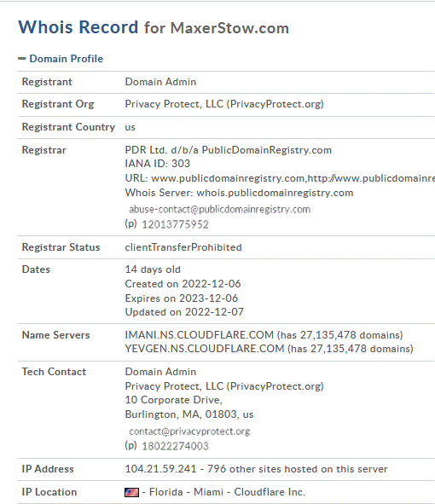435x504 pixels.
Task: Click the IP Location label
Action: coord(49,492)
